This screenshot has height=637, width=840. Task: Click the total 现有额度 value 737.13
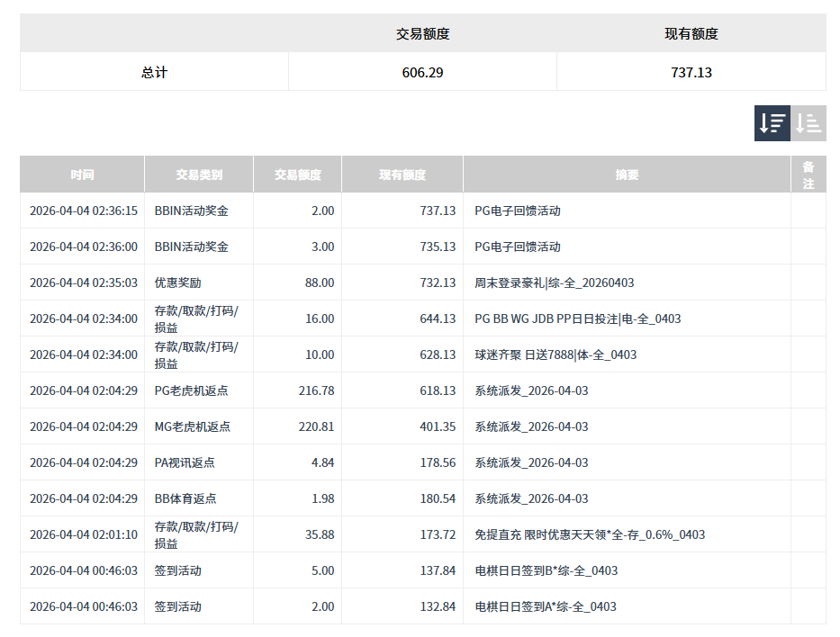(x=690, y=72)
